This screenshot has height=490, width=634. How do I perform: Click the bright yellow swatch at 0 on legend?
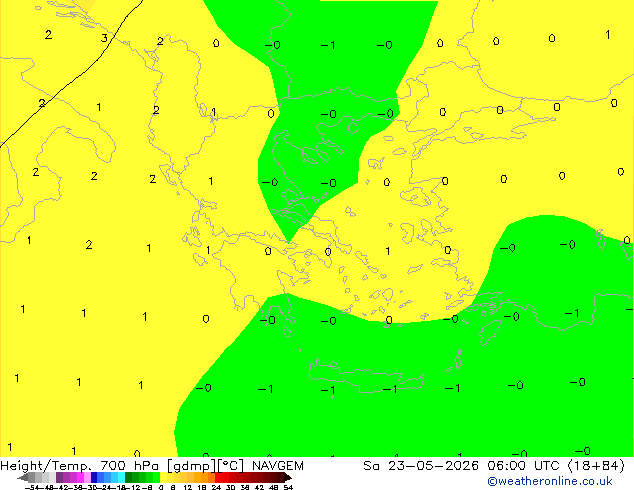pos(164,478)
